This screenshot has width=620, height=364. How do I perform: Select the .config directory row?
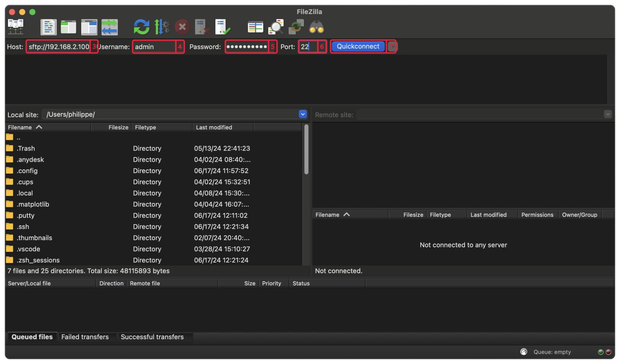pyautogui.click(x=154, y=171)
